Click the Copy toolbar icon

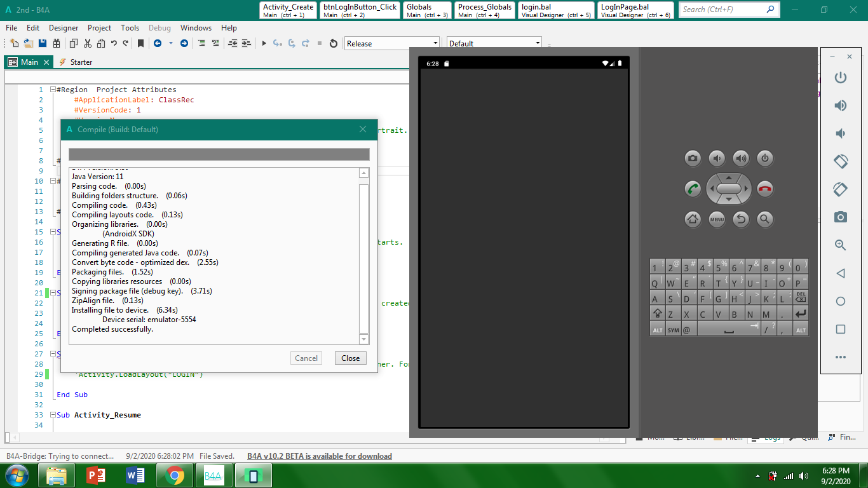coord(74,43)
